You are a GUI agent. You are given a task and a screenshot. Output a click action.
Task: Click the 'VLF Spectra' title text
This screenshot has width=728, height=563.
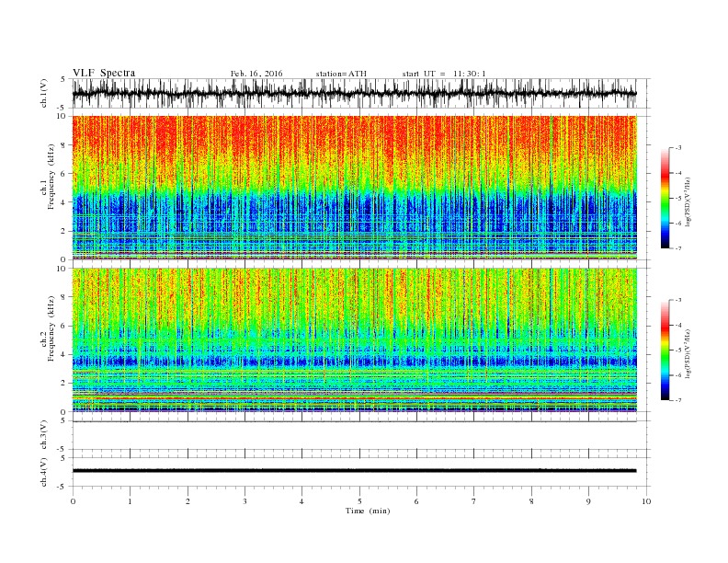104,73
